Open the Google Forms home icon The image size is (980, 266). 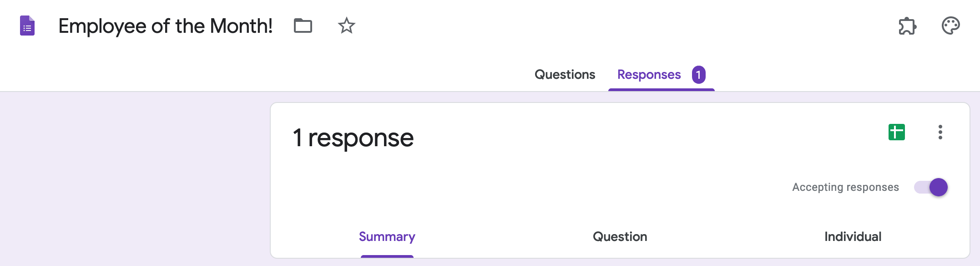pos(27,26)
